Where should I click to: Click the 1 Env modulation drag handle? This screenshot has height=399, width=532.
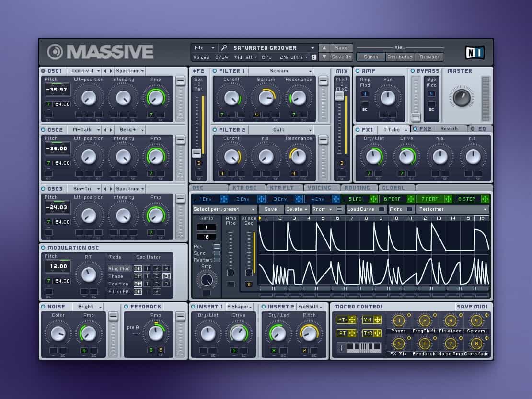(224, 199)
